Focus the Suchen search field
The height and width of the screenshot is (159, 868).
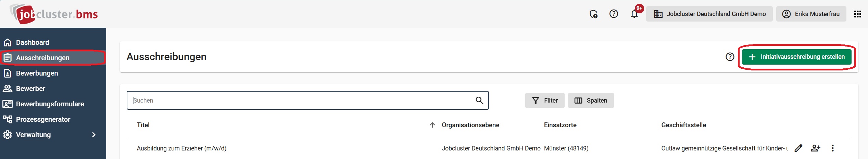301,101
